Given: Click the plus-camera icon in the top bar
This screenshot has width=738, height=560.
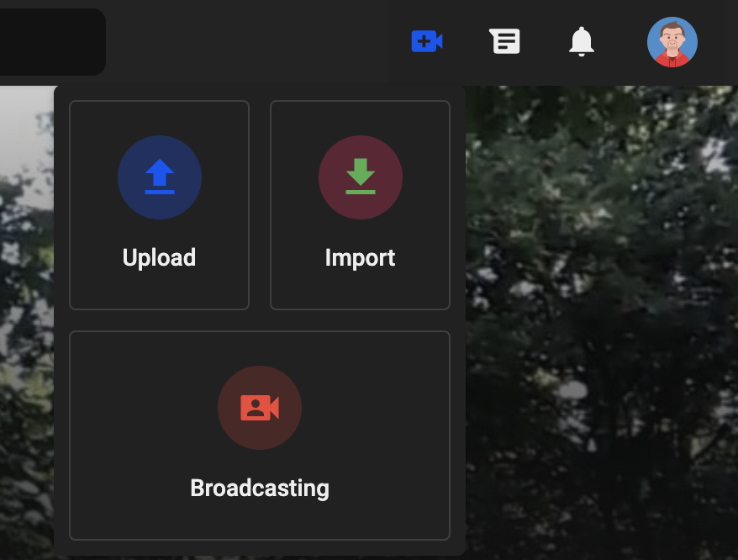Looking at the screenshot, I should (x=426, y=40).
